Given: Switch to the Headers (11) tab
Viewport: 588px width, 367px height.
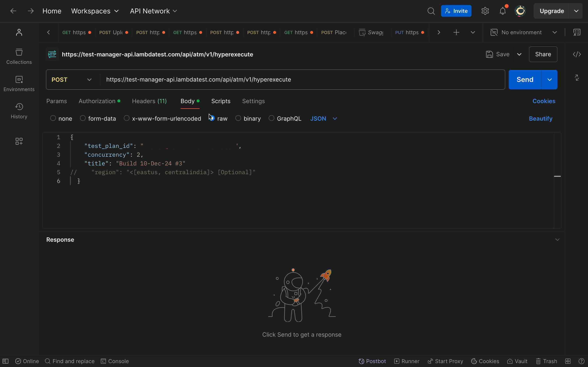Looking at the screenshot, I should (149, 101).
